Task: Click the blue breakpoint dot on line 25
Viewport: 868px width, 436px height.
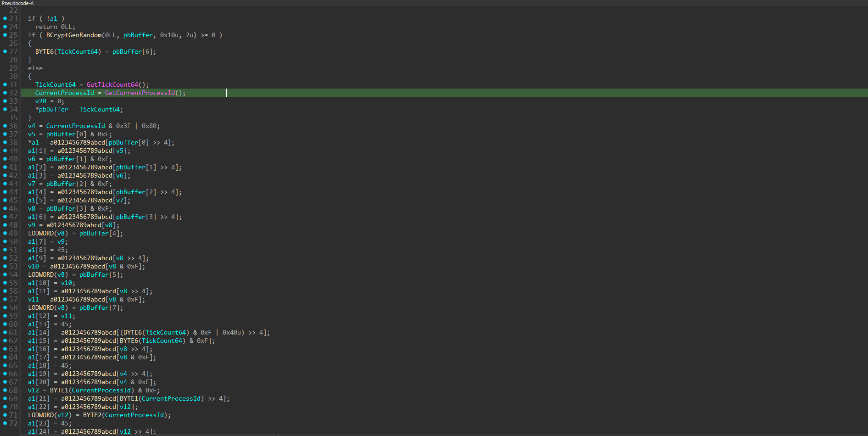Action: click(x=5, y=35)
